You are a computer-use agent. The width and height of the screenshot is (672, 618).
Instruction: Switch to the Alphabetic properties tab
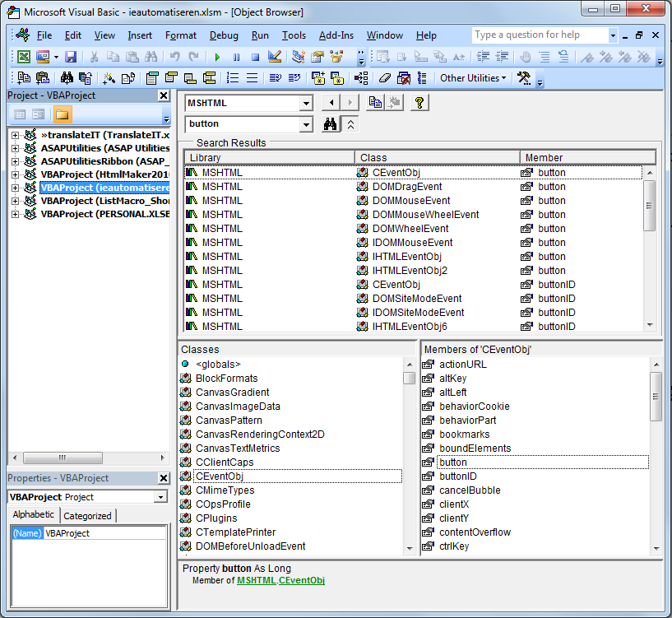[34, 514]
